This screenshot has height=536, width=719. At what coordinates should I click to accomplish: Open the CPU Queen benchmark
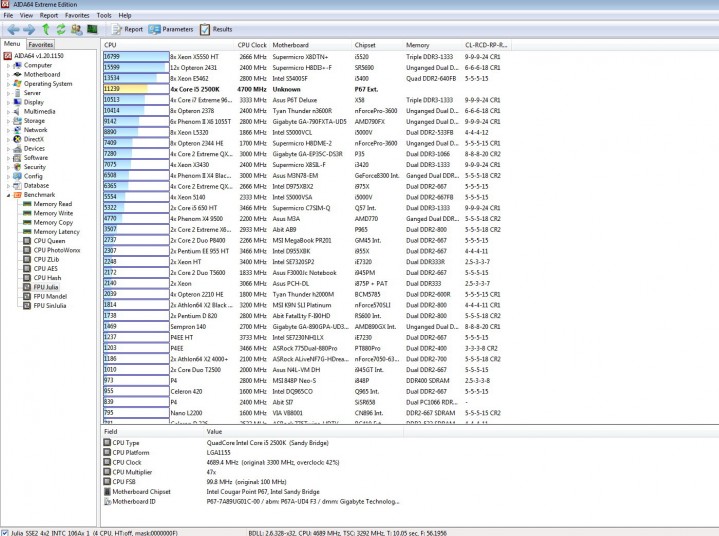44,241
